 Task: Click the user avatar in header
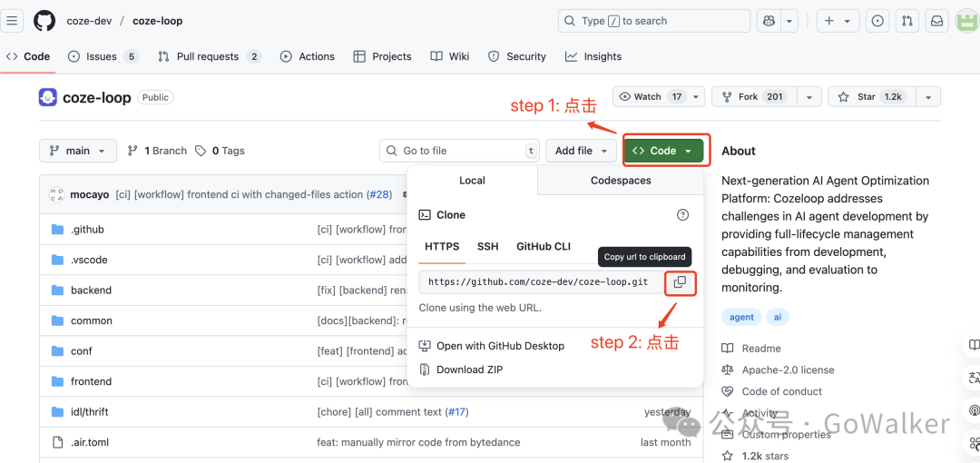[967, 21]
